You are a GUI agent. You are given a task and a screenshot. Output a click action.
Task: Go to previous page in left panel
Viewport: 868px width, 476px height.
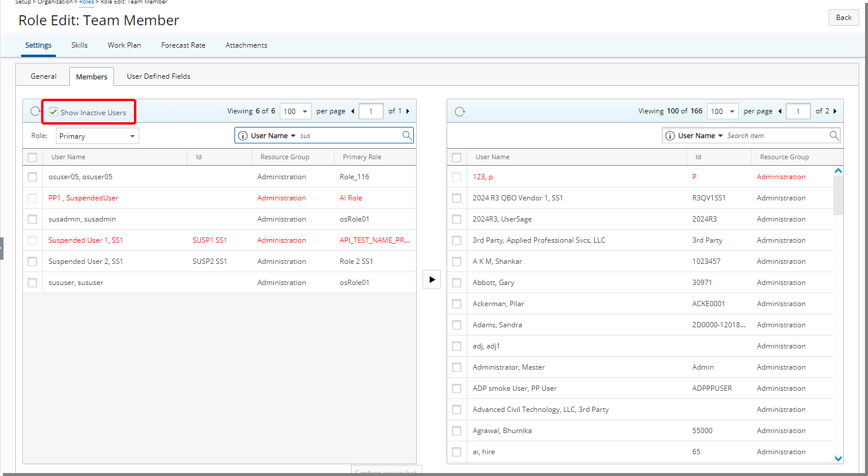(x=353, y=111)
